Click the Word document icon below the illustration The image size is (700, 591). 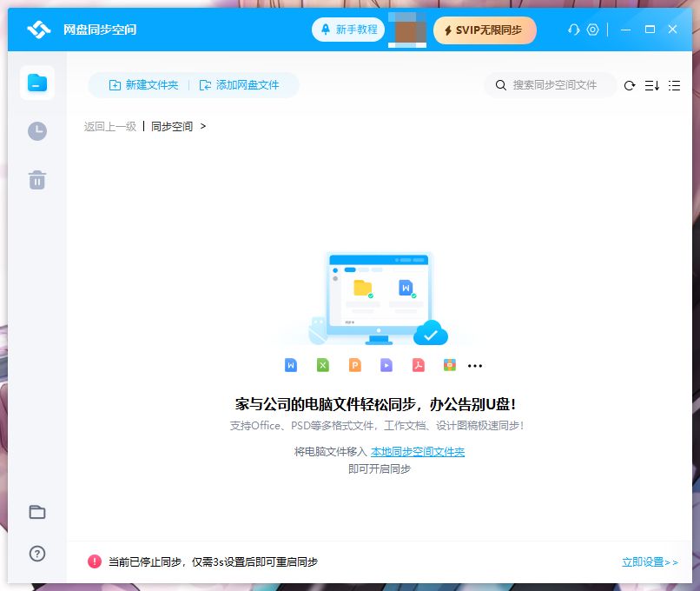pyautogui.click(x=290, y=365)
